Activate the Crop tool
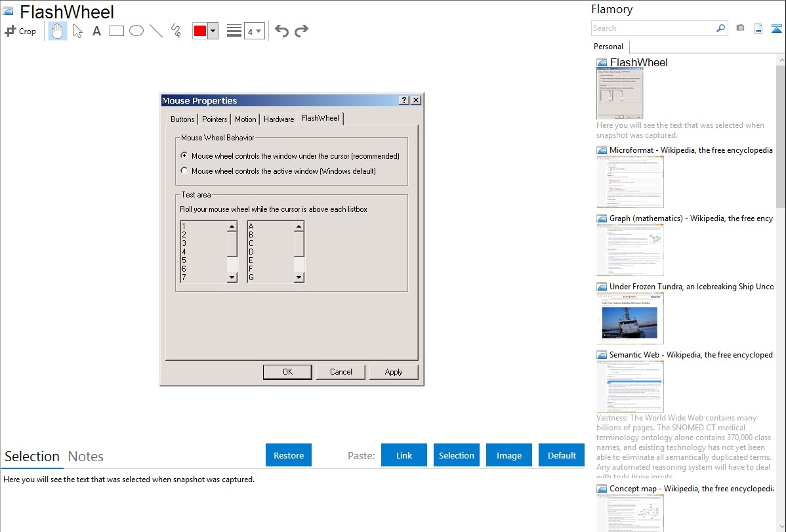The height and width of the screenshot is (532, 786). point(20,31)
